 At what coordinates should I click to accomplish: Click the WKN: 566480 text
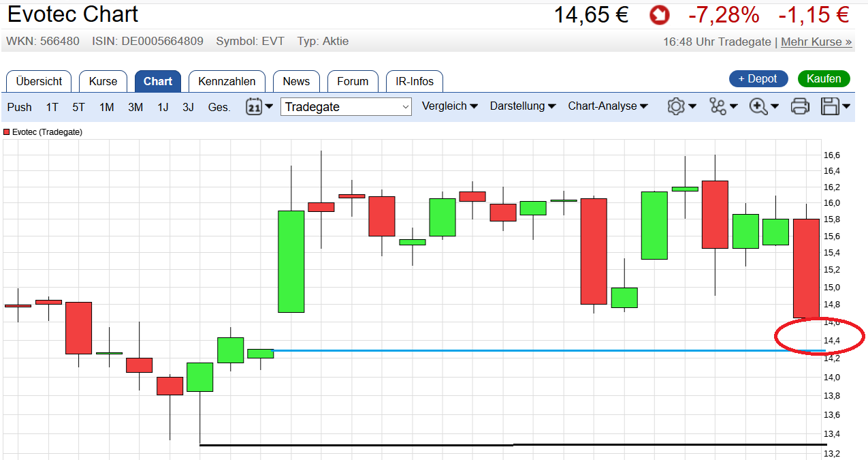coord(42,41)
